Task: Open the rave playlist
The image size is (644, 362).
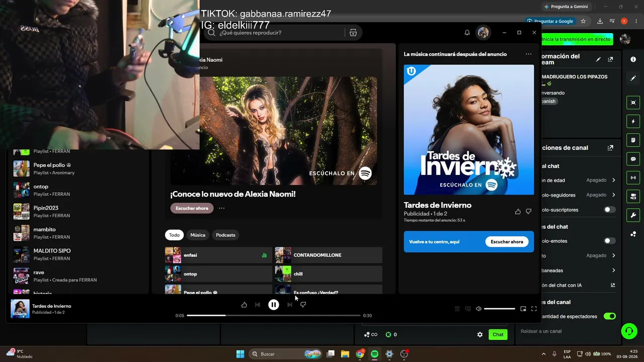Action: tap(78, 276)
